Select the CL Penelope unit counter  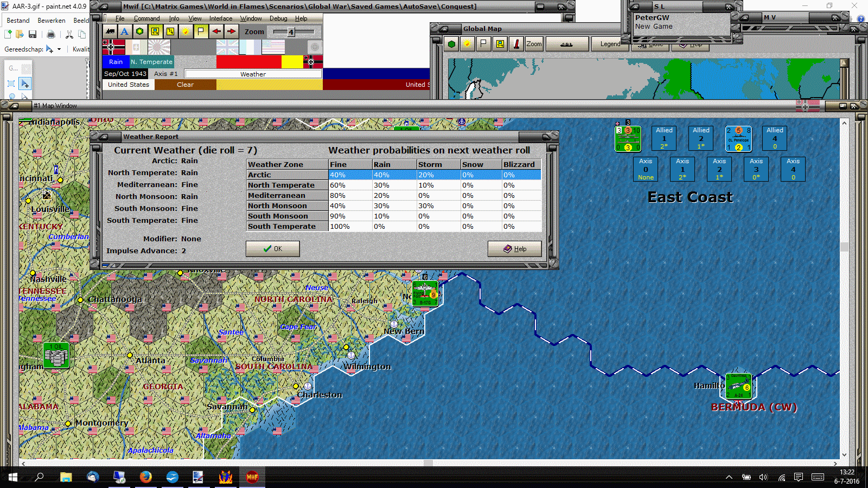(738, 139)
